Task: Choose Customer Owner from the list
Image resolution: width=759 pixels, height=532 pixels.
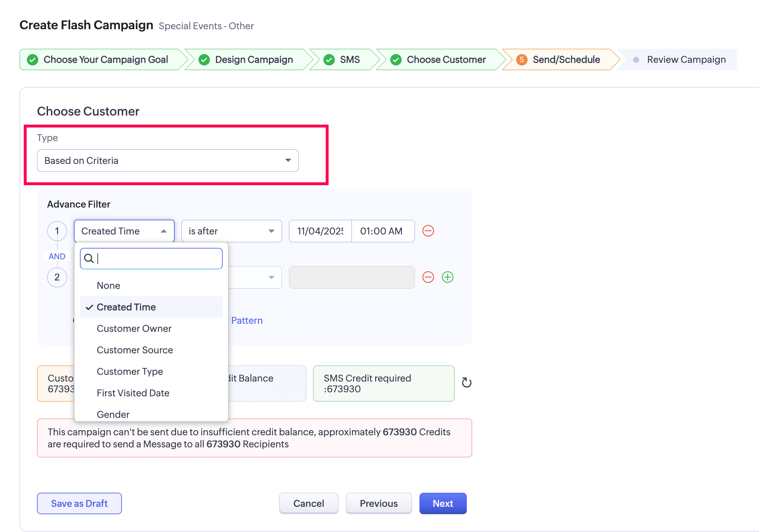Action: click(x=151, y=328)
